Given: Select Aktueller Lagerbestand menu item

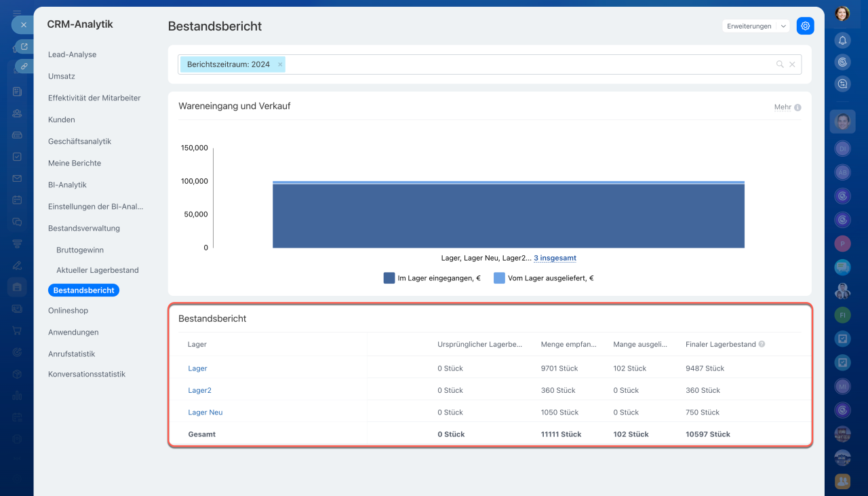Looking at the screenshot, I should pyautogui.click(x=98, y=270).
